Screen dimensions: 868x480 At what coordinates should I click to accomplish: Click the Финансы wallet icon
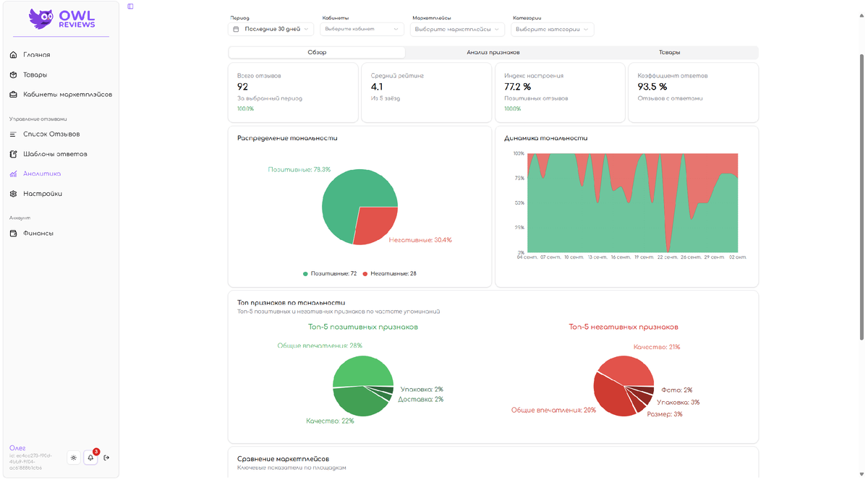click(13, 233)
